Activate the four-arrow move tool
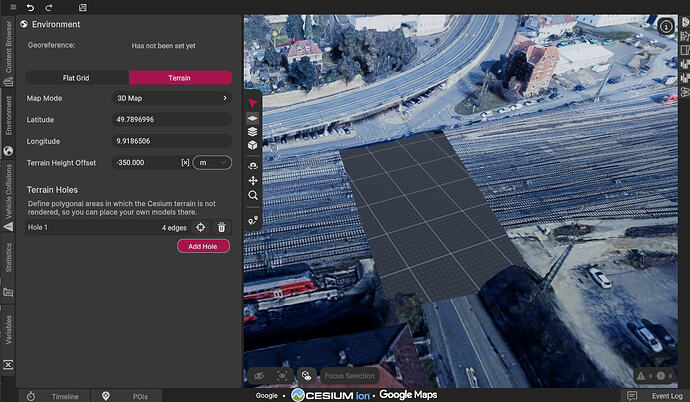The image size is (690, 402). pos(253,180)
